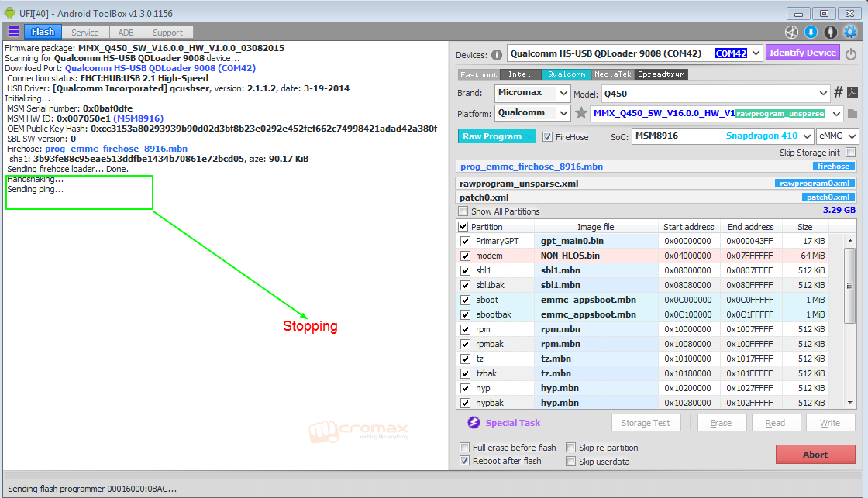Click the blue firehose tag button
The width and height of the screenshot is (868, 498).
pyautogui.click(x=833, y=166)
